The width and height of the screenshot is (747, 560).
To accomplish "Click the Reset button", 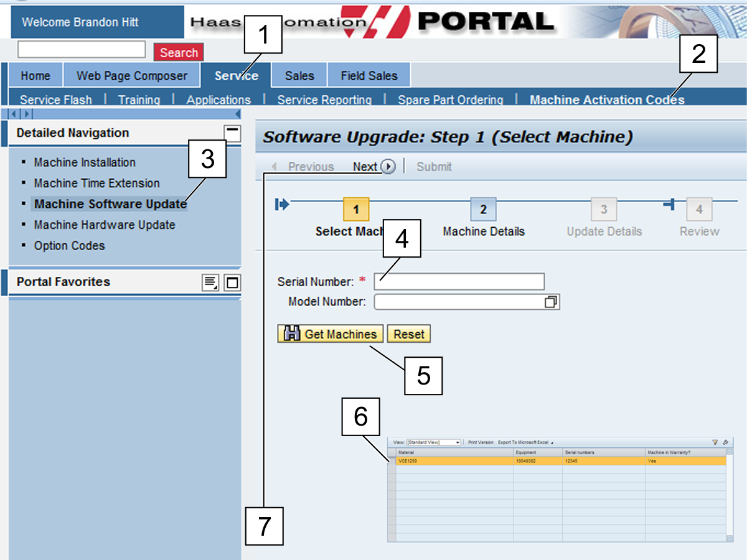I will tap(409, 334).
